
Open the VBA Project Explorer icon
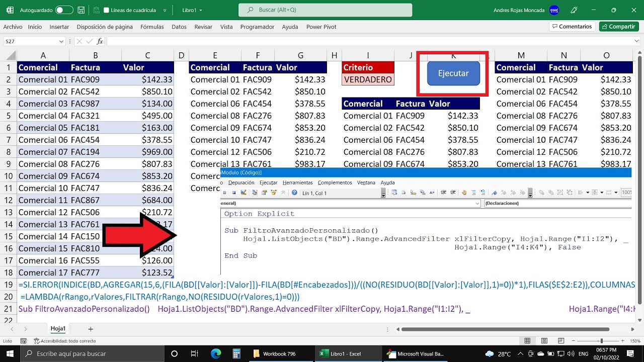click(255, 193)
